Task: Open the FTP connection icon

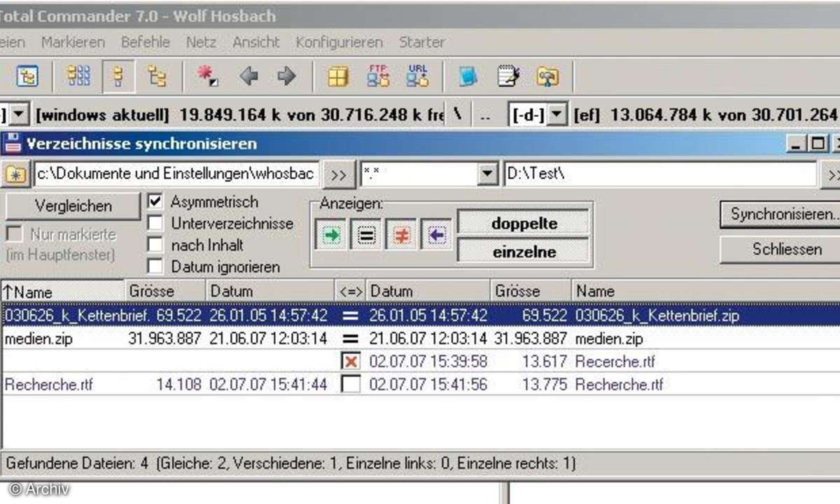Action: 378,76
